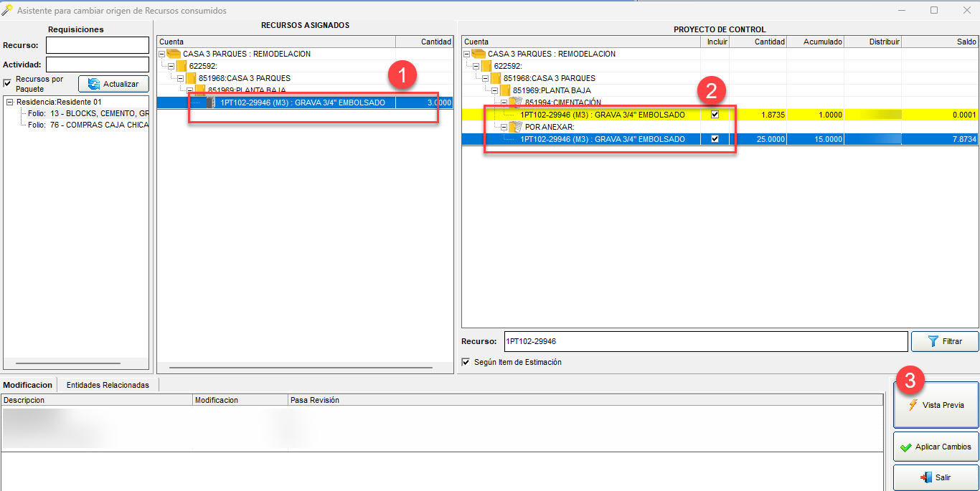The image size is (980, 491).
Task: Collapse the POR ANEXAR node
Action: pyautogui.click(x=504, y=127)
